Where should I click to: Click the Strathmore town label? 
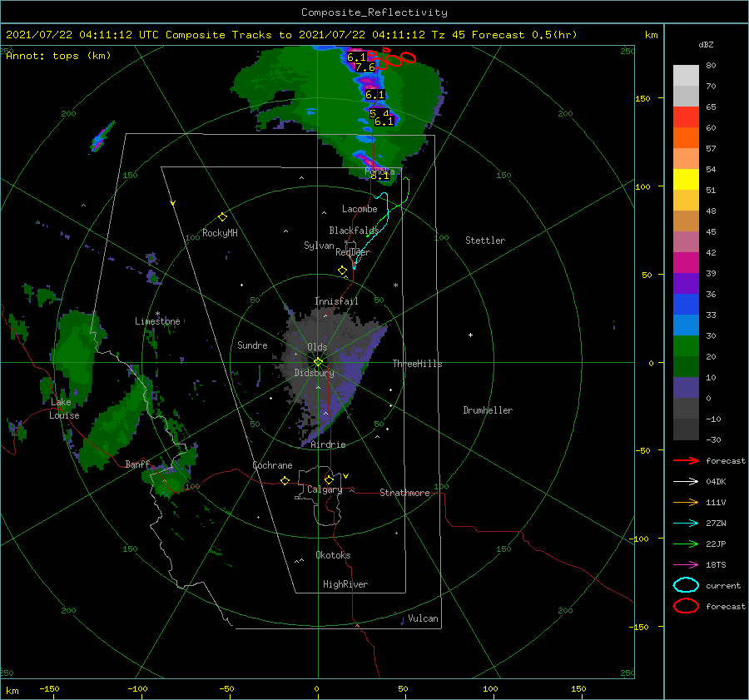[x=404, y=493]
